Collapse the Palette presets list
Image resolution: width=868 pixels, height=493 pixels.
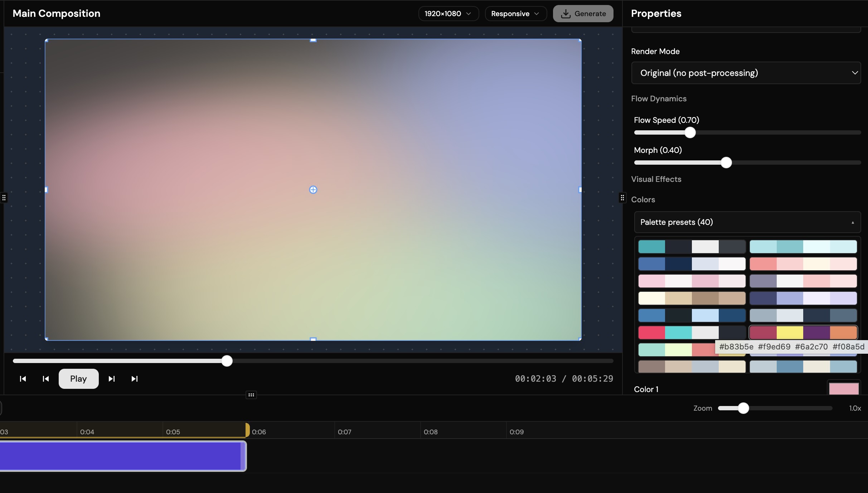point(747,222)
